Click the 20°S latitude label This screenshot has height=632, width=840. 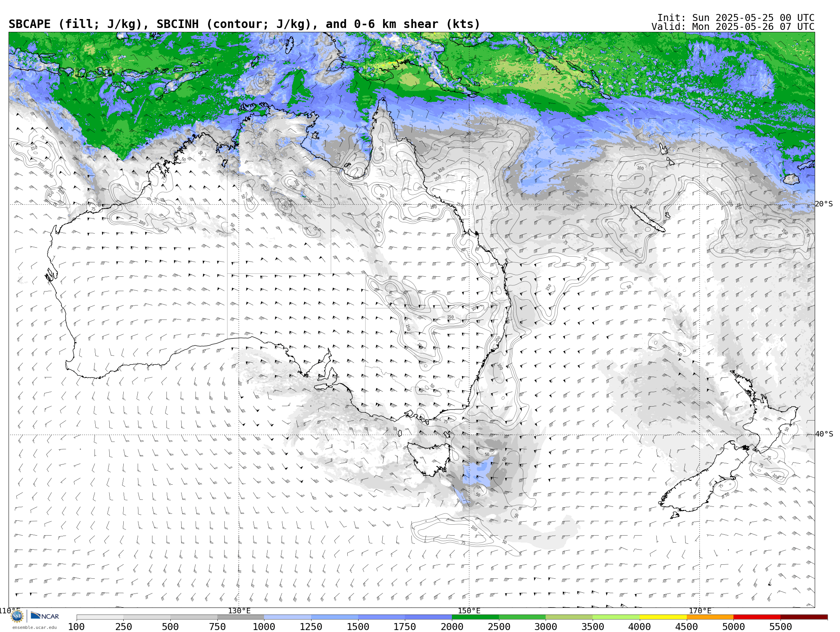pos(824,204)
